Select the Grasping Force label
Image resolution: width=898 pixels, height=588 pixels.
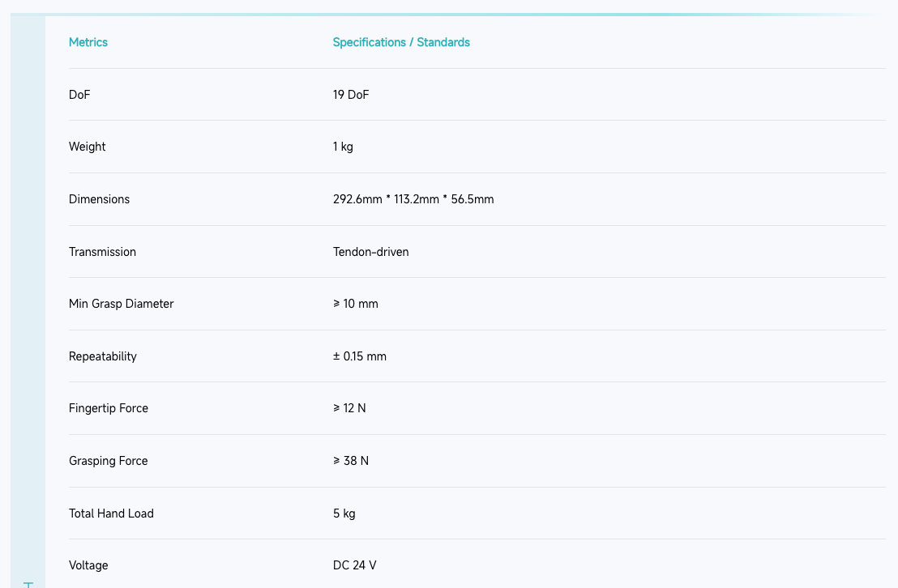[109, 461]
